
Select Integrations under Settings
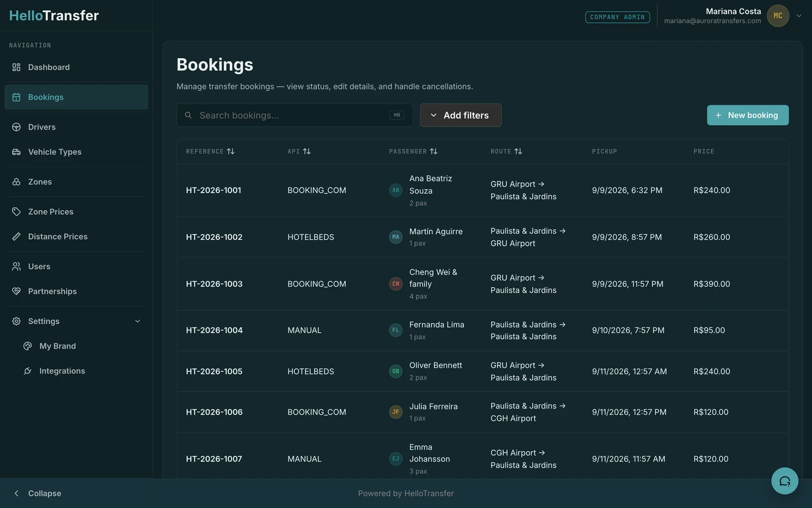pos(77,371)
